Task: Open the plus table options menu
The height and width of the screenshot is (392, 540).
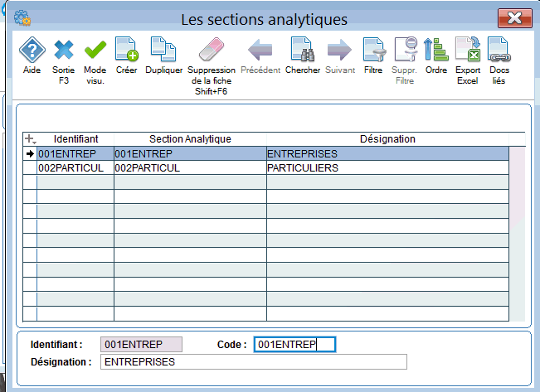Action: (x=30, y=139)
